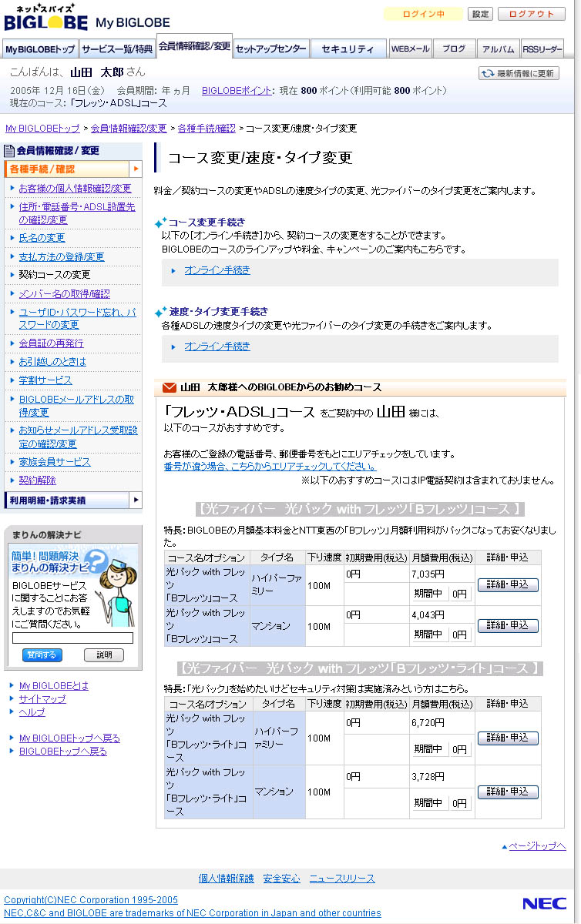The height and width of the screenshot is (924, 581).
Task: Jump to top via ページトップへ link
Action: 537,846
